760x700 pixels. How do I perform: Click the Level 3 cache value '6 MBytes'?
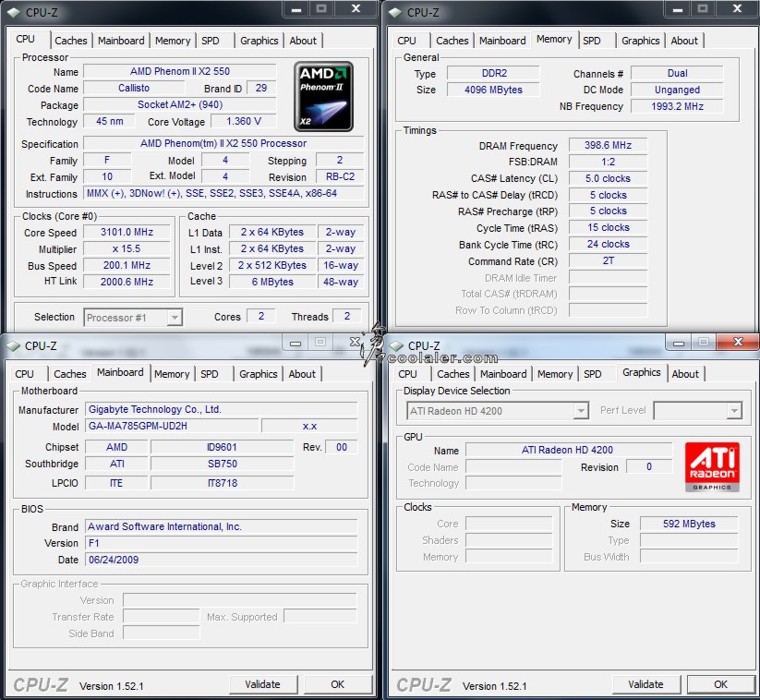272,282
